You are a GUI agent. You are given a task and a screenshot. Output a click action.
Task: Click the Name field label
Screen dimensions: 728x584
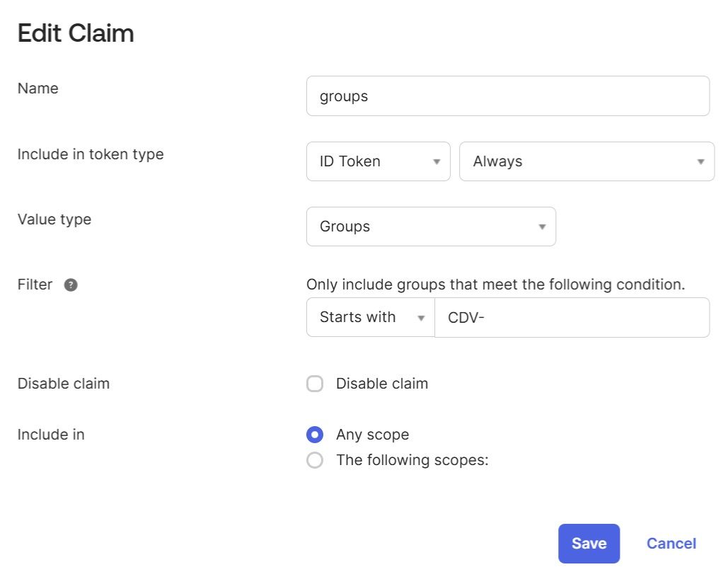[x=38, y=88]
